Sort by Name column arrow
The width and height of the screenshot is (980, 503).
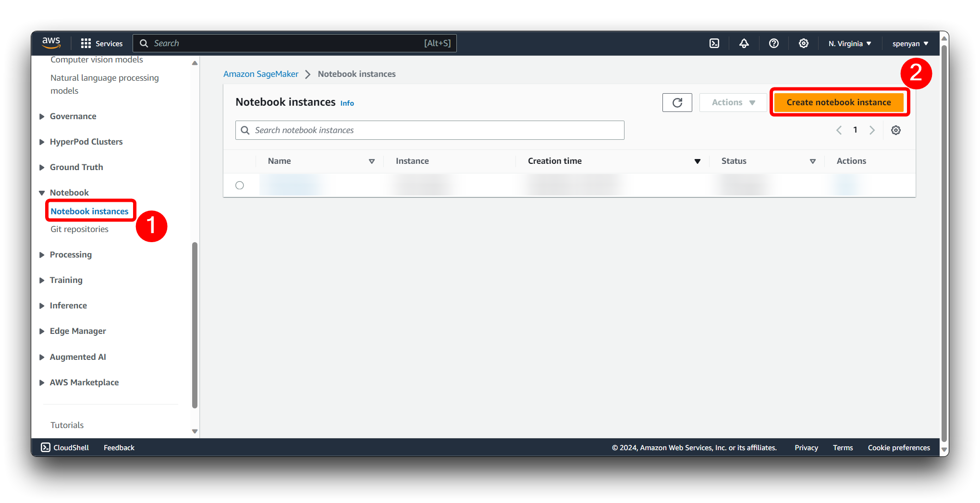coord(371,161)
